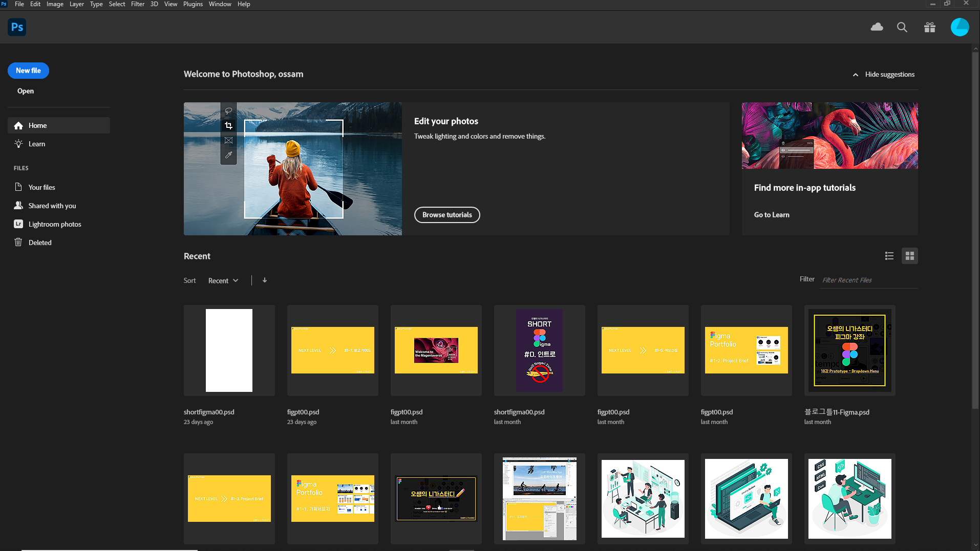Open the blank white shortfigma00.psd thumbnail
This screenshot has width=980, height=551.
pos(229,350)
